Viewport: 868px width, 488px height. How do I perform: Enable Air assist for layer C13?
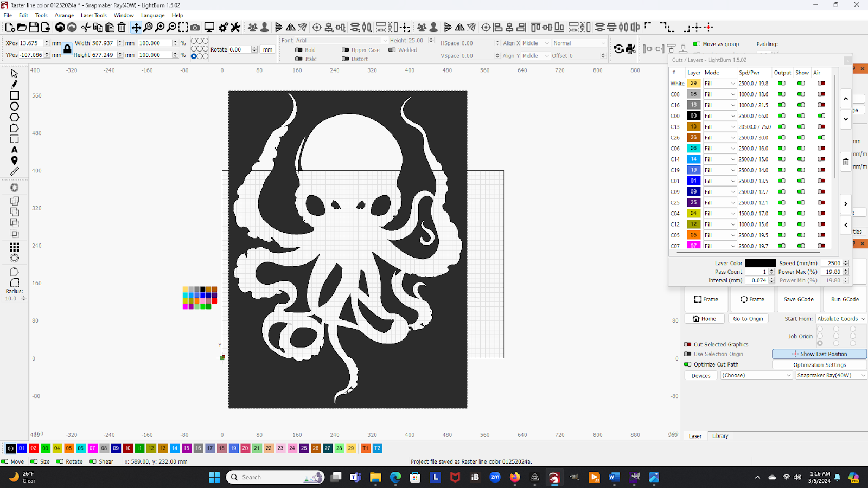(821, 126)
